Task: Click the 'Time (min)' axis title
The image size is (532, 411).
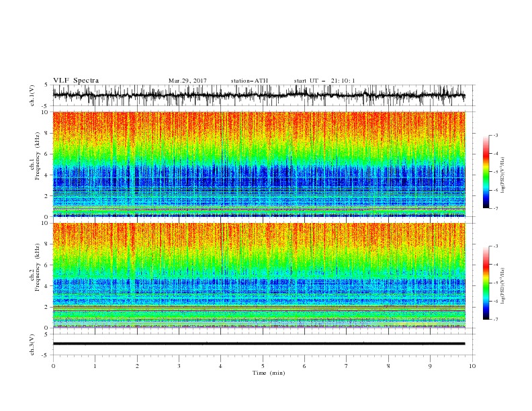Action: [x=269, y=373]
